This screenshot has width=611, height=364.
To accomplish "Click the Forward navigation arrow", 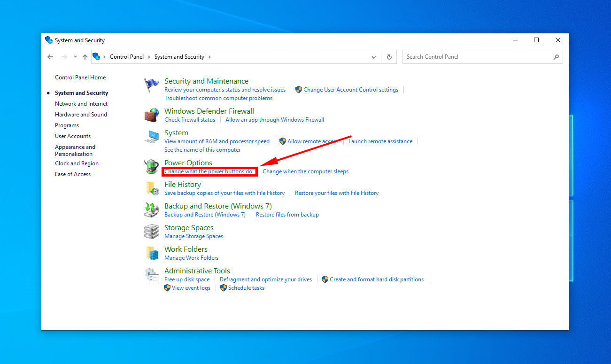I will click(x=64, y=57).
